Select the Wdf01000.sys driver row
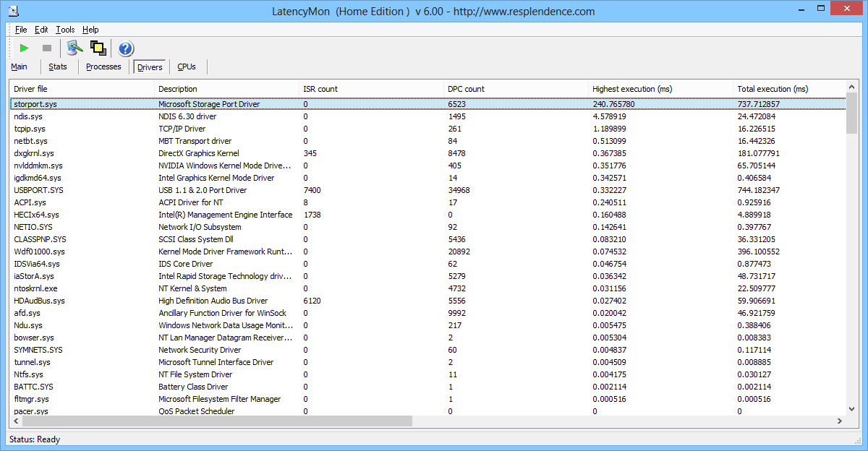 (428, 252)
